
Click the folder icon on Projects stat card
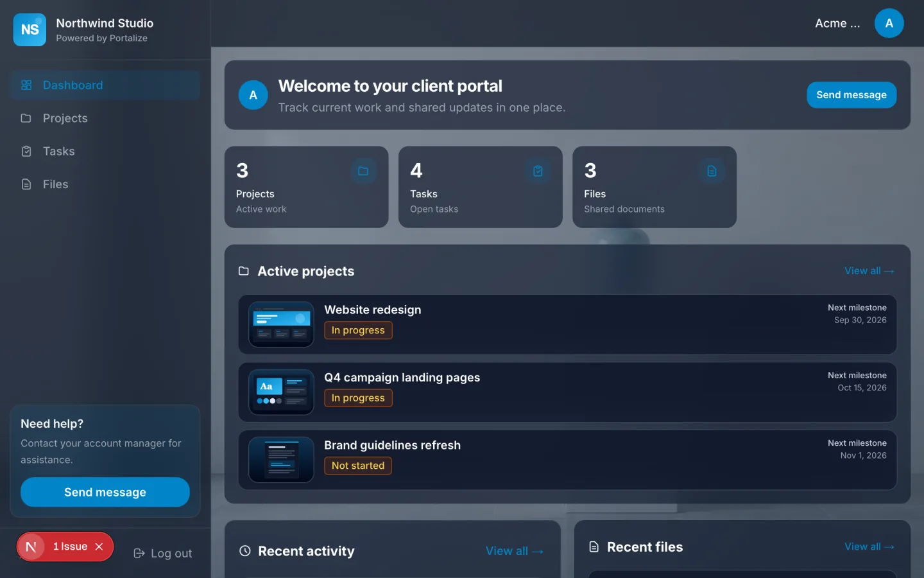363,171
